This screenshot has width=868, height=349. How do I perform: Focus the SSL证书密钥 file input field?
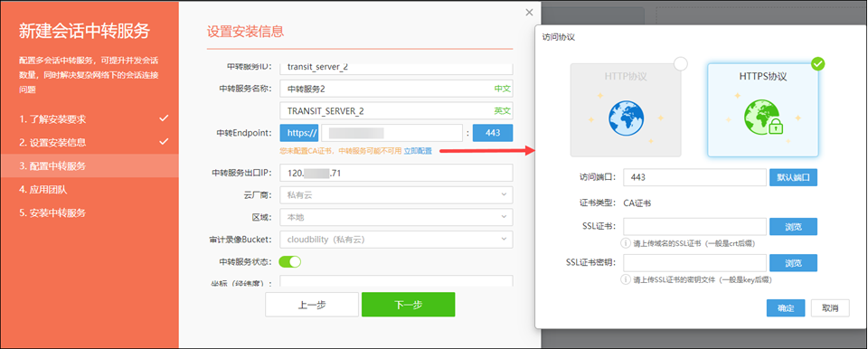pyautogui.click(x=694, y=263)
